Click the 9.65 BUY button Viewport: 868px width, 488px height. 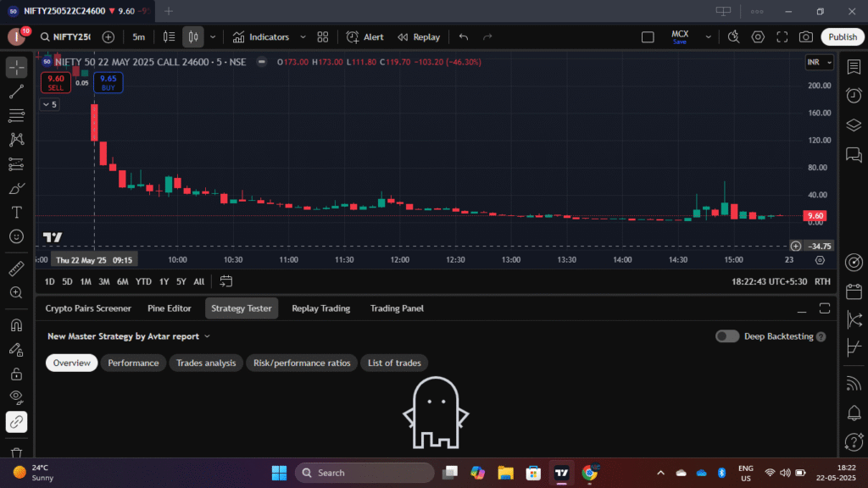[108, 82]
